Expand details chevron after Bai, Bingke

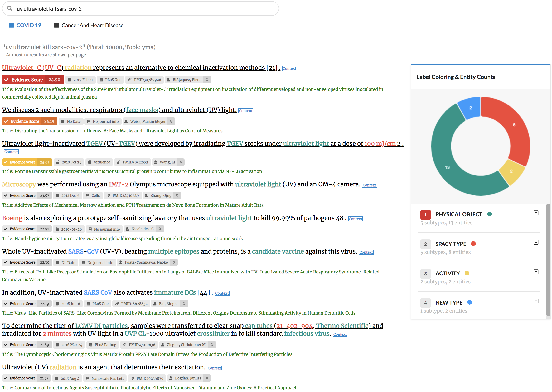184,304
